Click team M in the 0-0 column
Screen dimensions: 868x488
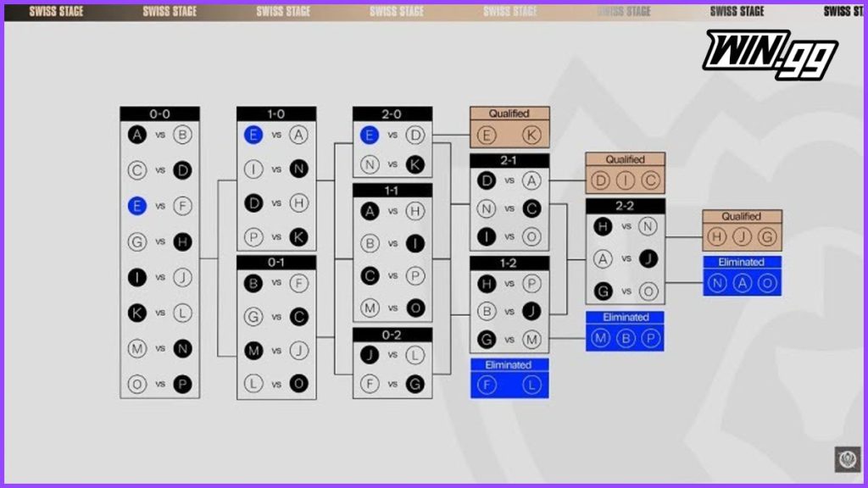click(x=136, y=348)
